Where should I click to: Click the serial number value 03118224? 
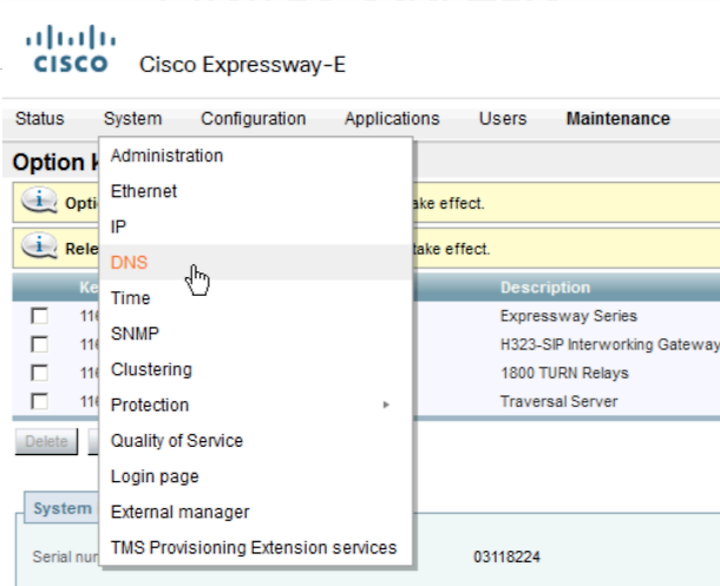tap(506, 557)
